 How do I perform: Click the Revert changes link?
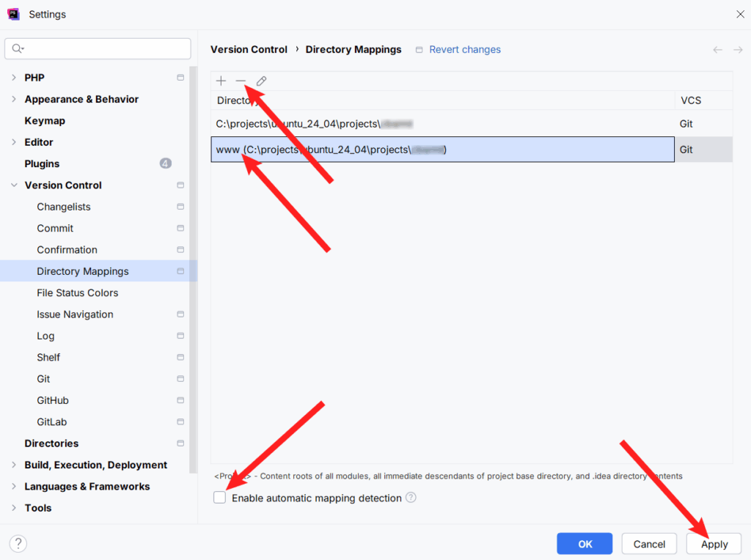tap(465, 50)
